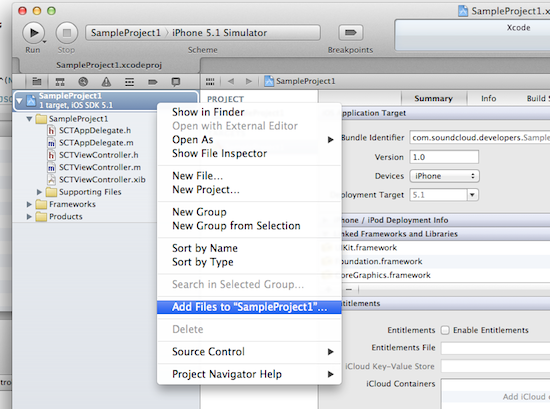Select SCTViewController.xib file

coord(102,180)
